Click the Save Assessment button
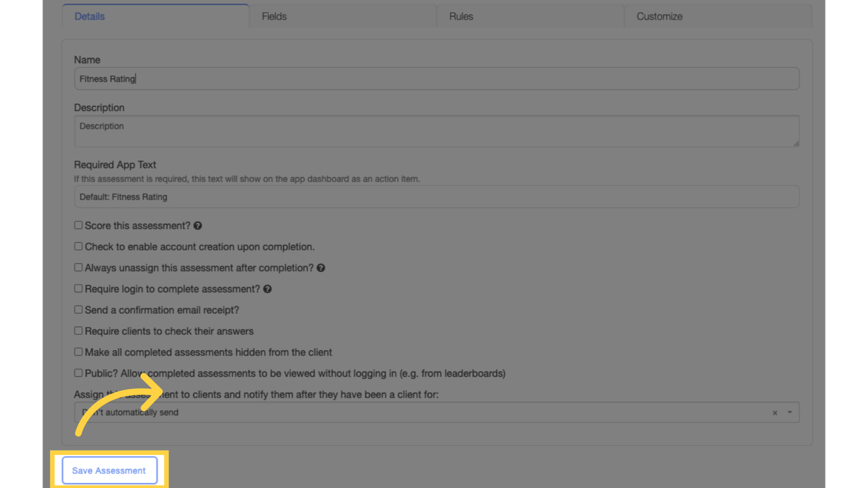Viewport: 868px width, 488px height. (109, 471)
